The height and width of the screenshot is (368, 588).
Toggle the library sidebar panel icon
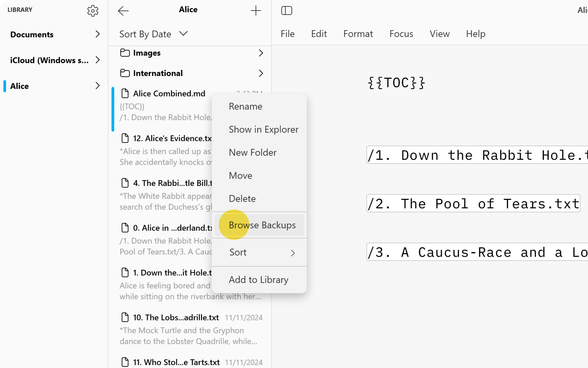(x=287, y=10)
